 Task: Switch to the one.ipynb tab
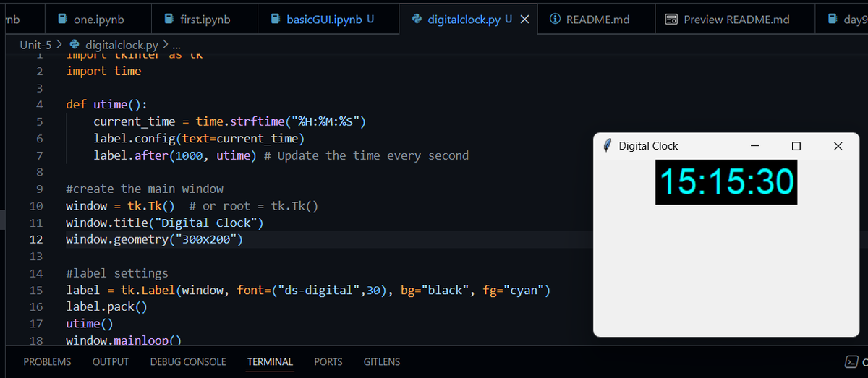[98, 20]
